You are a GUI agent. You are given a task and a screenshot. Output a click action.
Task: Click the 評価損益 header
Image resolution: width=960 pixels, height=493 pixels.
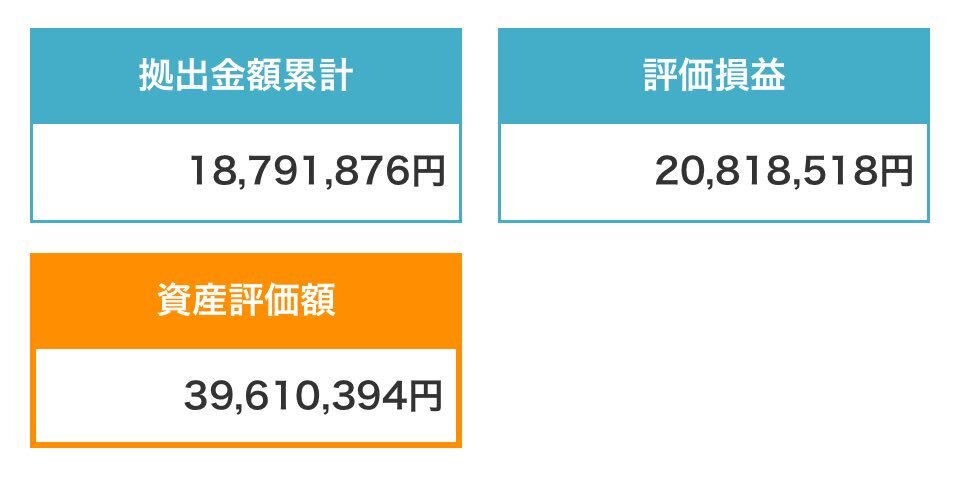[x=714, y=77]
